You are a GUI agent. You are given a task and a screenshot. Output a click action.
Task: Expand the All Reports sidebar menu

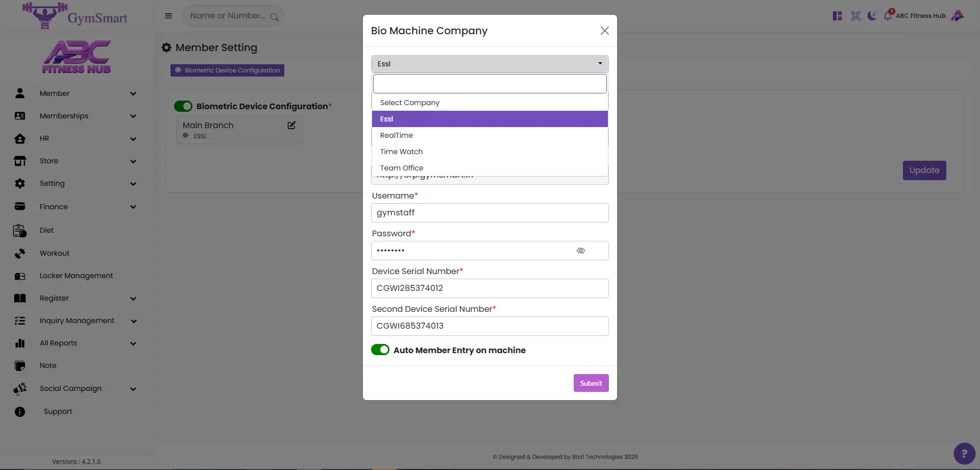point(133,343)
